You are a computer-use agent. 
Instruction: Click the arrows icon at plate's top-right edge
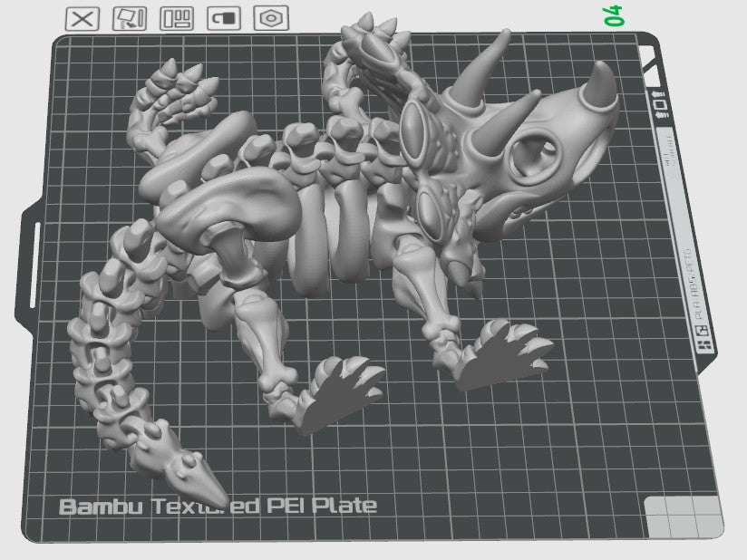[660, 106]
